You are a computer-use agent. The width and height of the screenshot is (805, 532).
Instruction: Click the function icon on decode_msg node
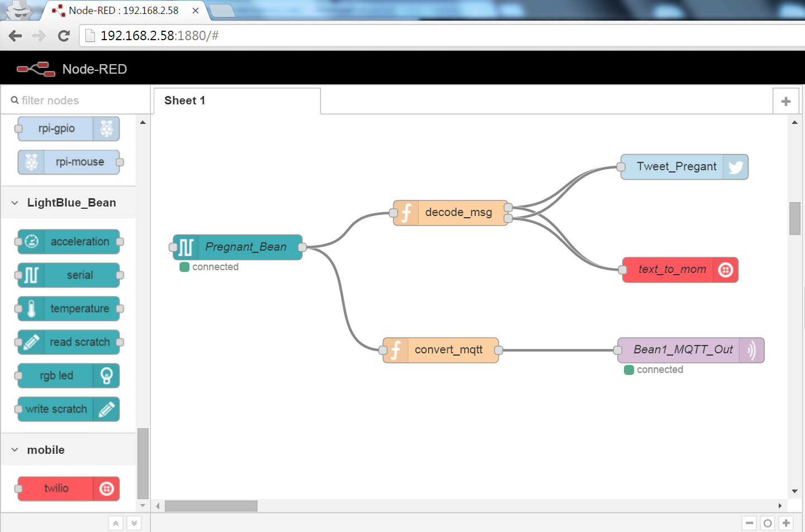click(406, 213)
